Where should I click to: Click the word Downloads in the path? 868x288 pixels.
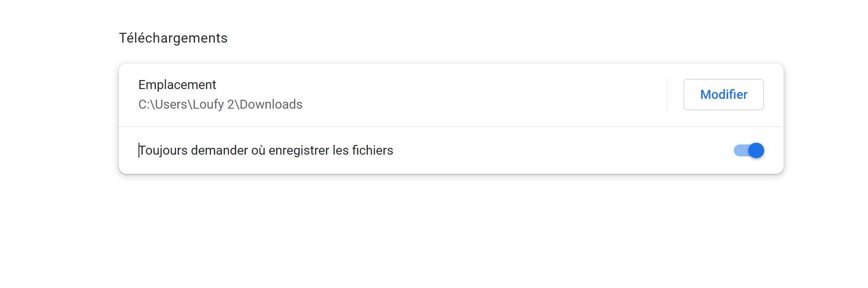point(271,104)
